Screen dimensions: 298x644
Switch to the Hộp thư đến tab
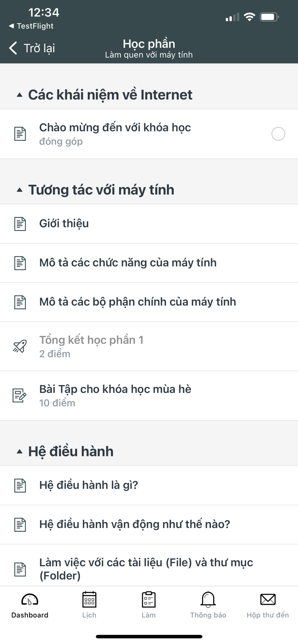click(x=267, y=605)
